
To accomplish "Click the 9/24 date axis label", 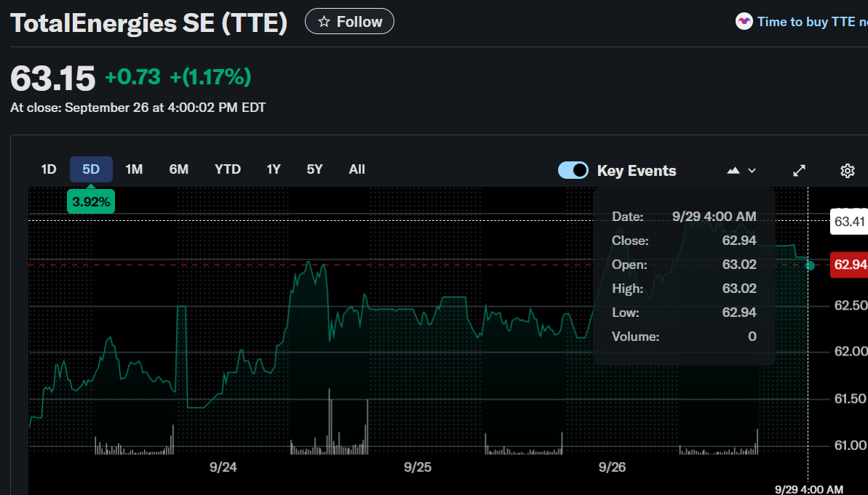I will 223,467.
